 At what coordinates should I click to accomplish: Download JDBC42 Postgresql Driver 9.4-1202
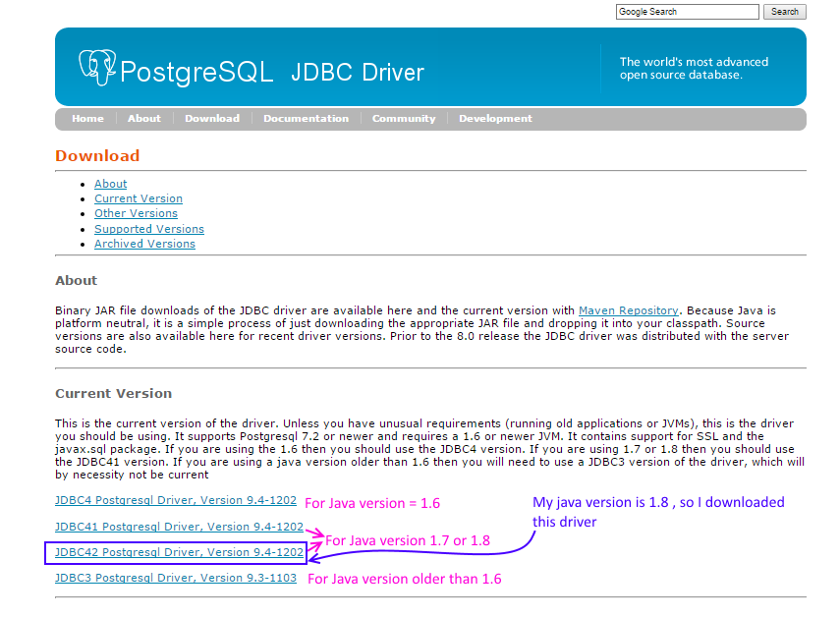pos(180,553)
